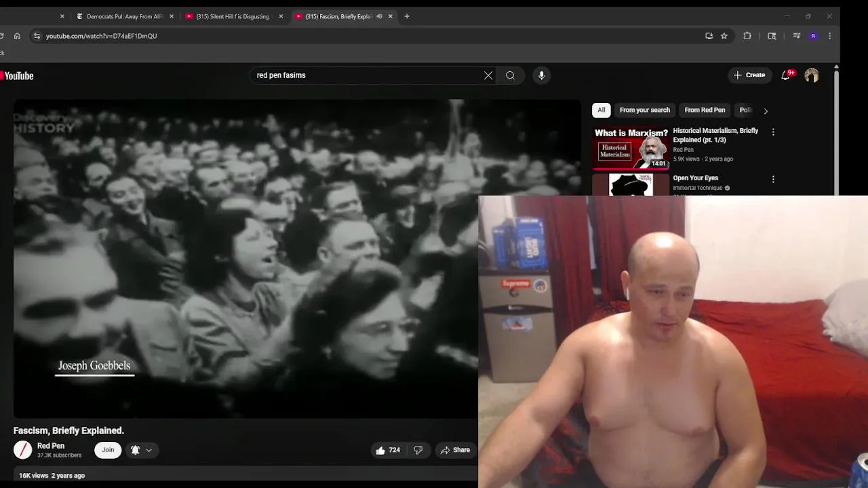
Task: Open the Red Pen channel avatar
Action: coord(23,449)
